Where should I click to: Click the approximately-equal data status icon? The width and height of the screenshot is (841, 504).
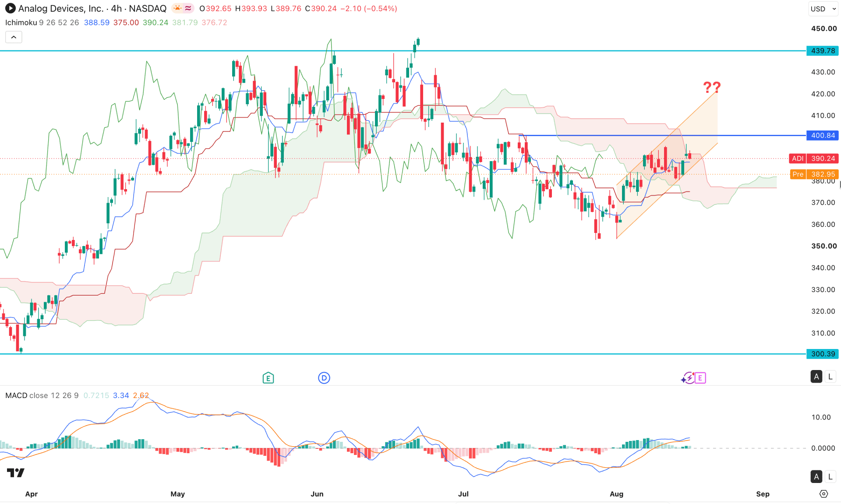[188, 8]
